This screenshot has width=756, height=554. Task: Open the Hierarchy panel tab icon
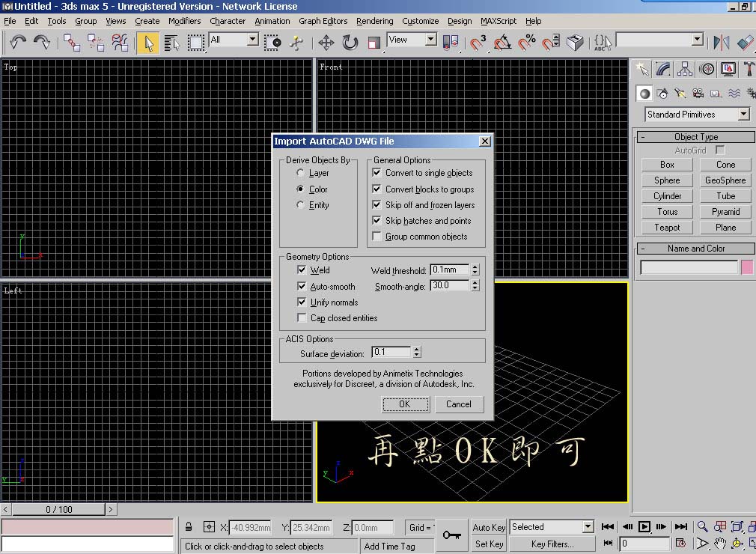click(685, 70)
